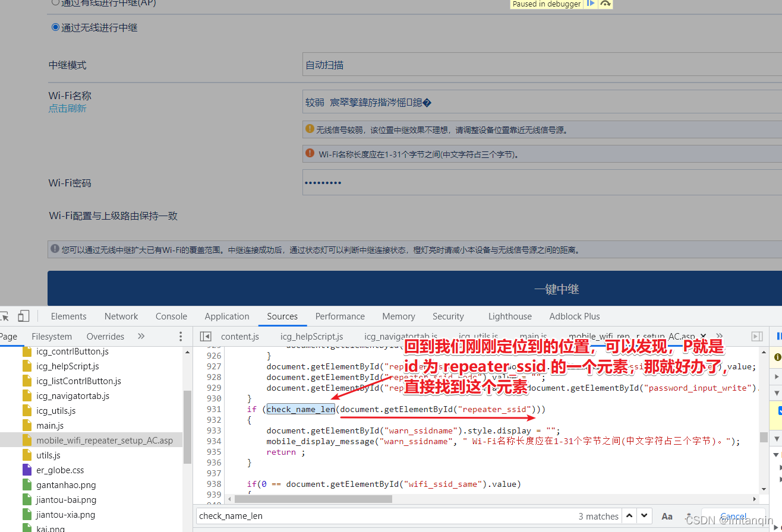This screenshot has height=532, width=782.
Task: Open the content.js file tab
Action: (x=240, y=336)
